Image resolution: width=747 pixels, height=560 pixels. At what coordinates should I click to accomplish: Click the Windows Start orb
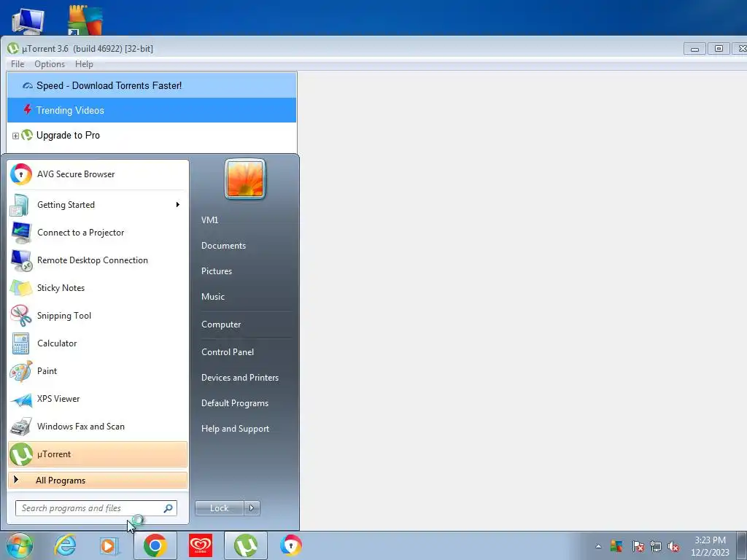pos(20,545)
